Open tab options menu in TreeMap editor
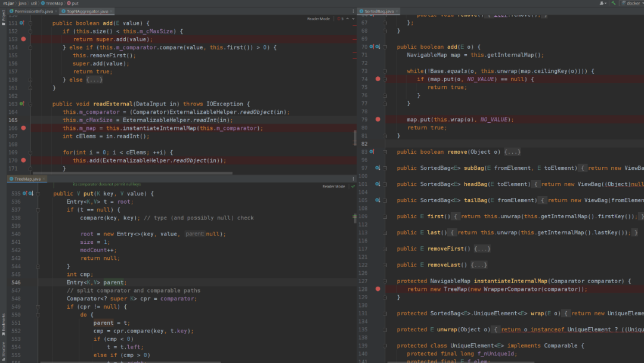644x363 pixels. pos(353,179)
